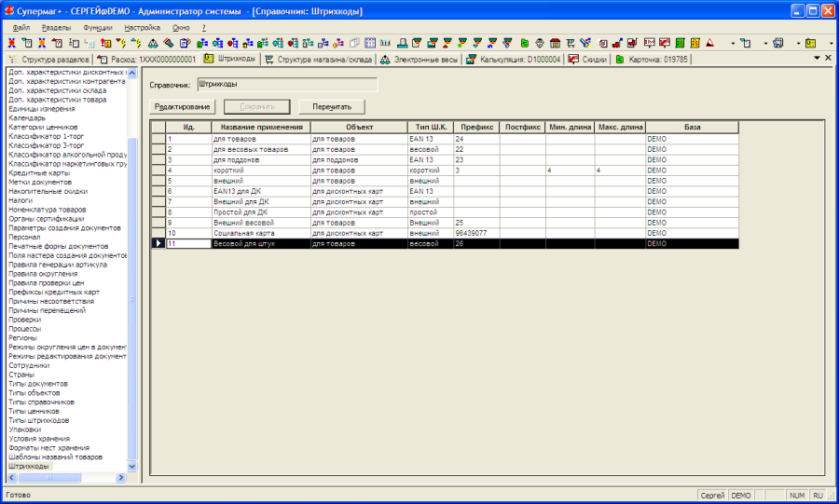Screen dimensions: 839x504
Task: Open the Настройка menu
Action: click(x=142, y=28)
